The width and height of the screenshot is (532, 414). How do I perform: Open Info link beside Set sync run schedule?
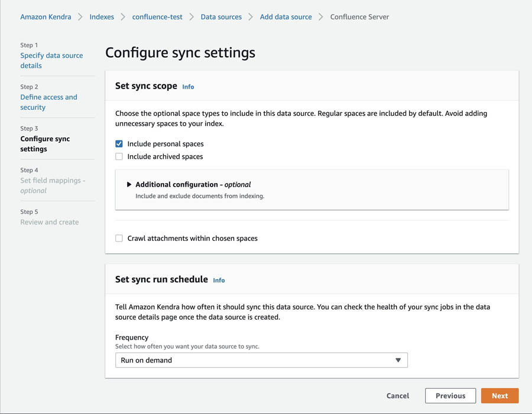click(219, 281)
